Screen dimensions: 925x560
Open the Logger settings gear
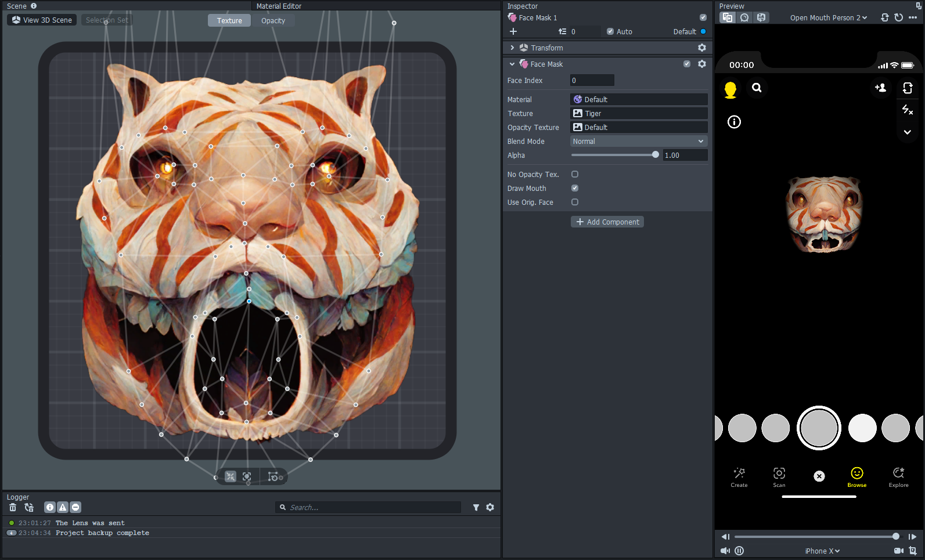pyautogui.click(x=490, y=507)
